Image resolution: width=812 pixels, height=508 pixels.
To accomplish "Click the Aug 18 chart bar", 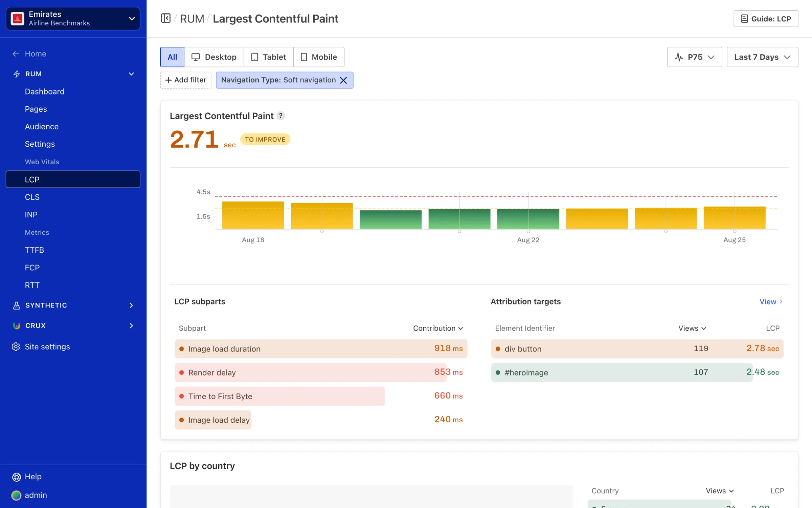I will [x=253, y=215].
